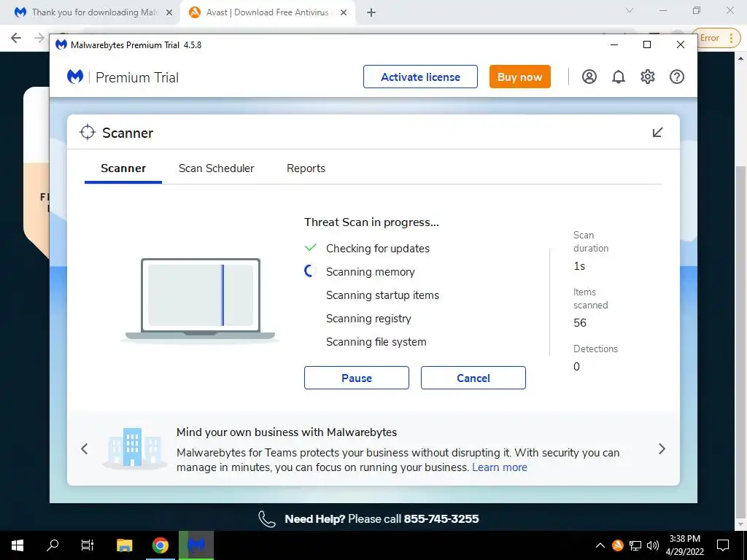Click the 855-745-3255 help phone number
This screenshot has width=747, height=560.
coord(441,519)
